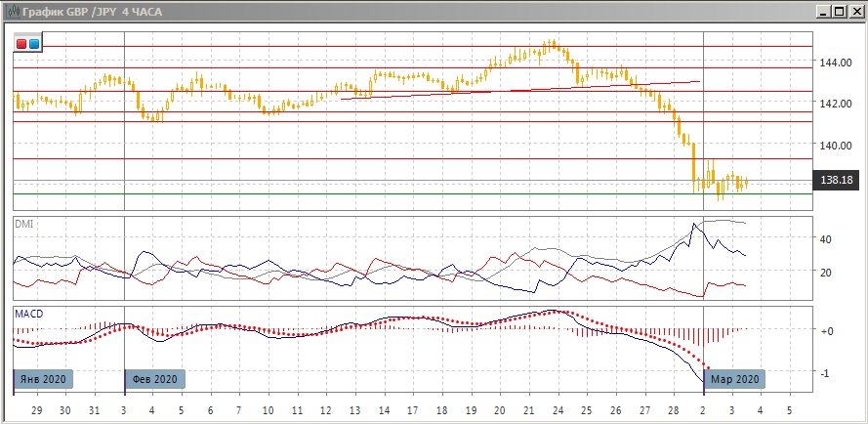868x424 pixels.
Task: Click the 'Янв 2020' month marker
Action: pos(43,380)
